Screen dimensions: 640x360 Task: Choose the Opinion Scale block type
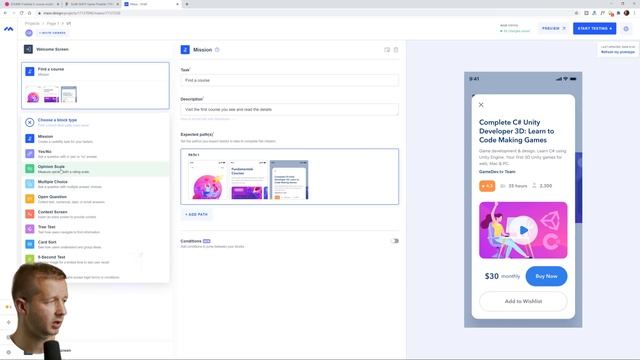point(95,169)
